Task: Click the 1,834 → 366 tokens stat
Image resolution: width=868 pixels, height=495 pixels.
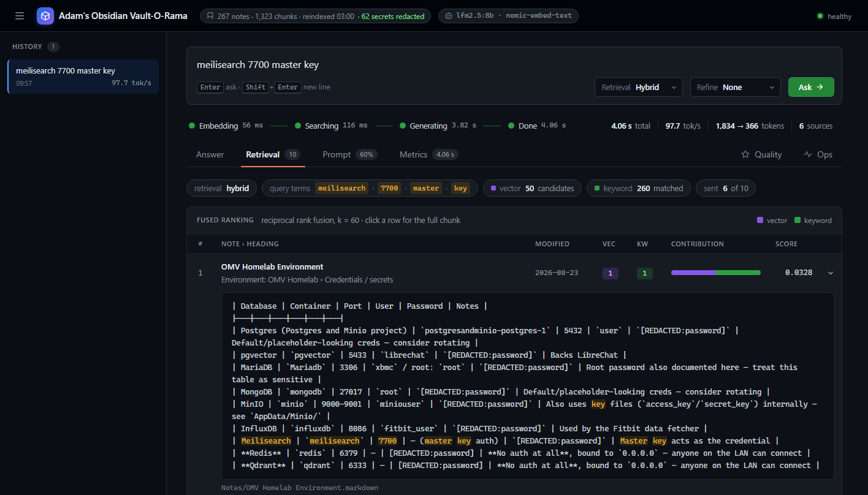Action: [750, 126]
